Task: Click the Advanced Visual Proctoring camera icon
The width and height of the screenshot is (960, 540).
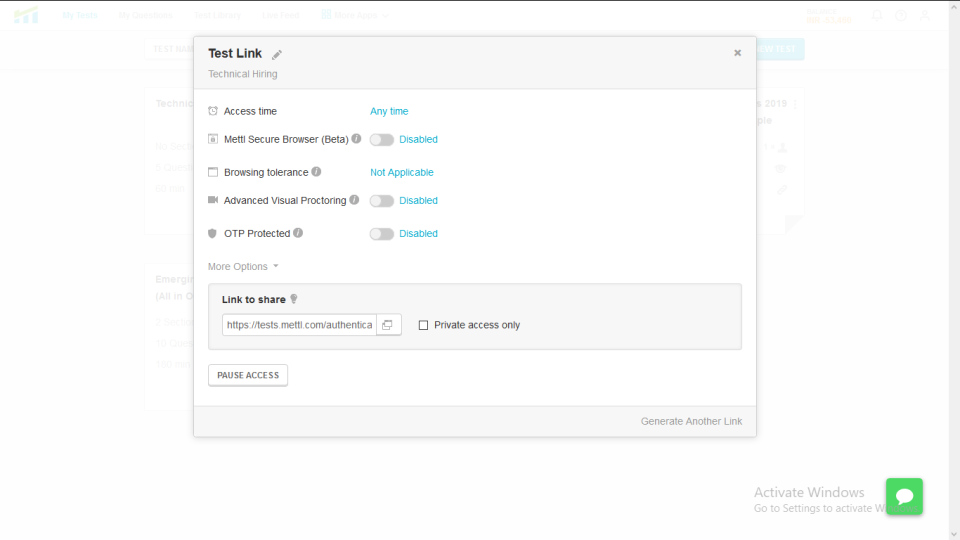Action: [x=212, y=200]
